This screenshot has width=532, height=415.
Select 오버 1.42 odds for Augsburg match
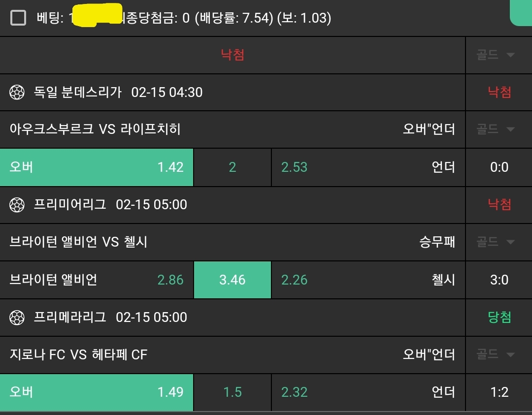tap(97, 167)
